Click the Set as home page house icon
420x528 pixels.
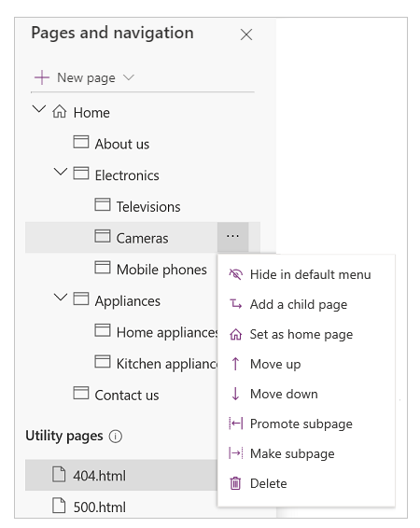236,334
